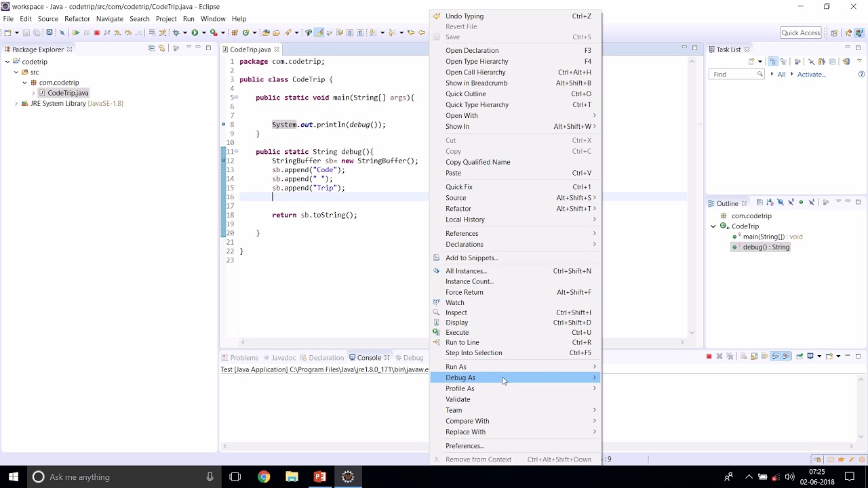Viewport: 868px width, 488px height.
Task: Expand the JRE System Library node
Action: click(16, 104)
